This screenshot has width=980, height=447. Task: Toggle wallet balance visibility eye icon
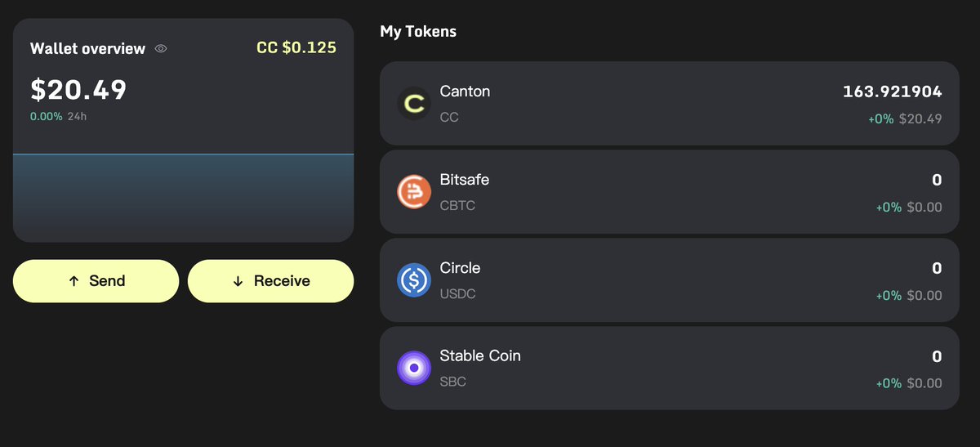click(x=161, y=49)
